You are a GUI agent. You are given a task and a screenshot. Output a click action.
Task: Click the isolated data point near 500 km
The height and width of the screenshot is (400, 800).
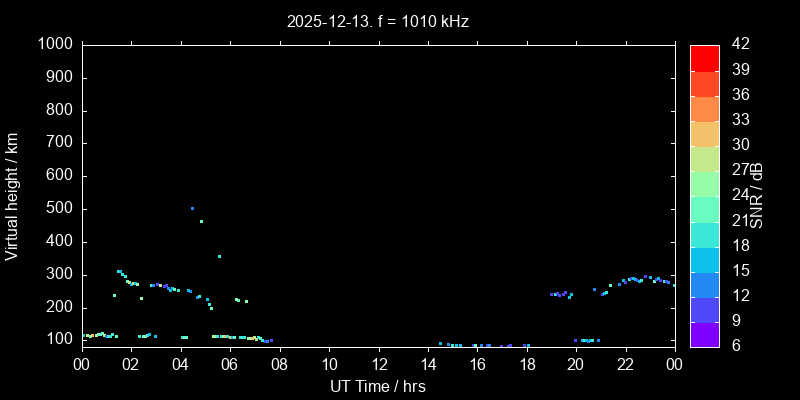tap(192, 208)
